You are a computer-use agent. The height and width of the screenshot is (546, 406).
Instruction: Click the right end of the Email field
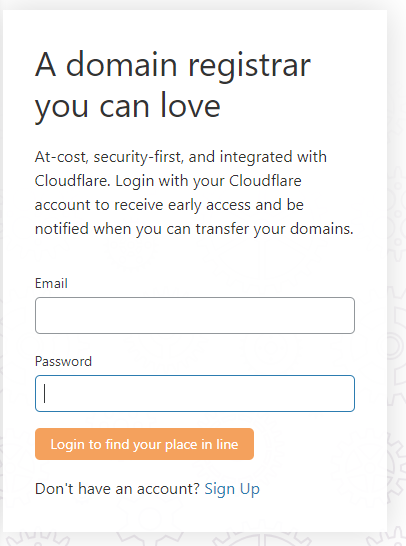point(345,315)
